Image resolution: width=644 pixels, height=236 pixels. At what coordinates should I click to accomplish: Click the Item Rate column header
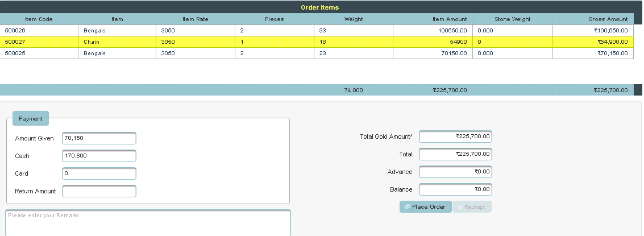(x=195, y=19)
